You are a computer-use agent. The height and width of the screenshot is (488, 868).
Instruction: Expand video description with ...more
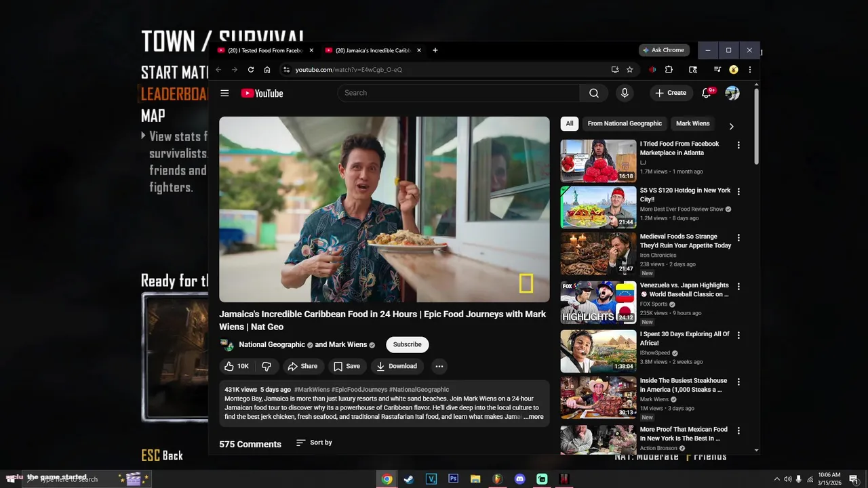click(533, 417)
